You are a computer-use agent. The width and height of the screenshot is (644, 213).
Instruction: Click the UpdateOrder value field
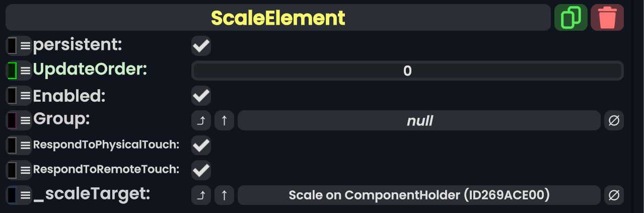point(407,70)
